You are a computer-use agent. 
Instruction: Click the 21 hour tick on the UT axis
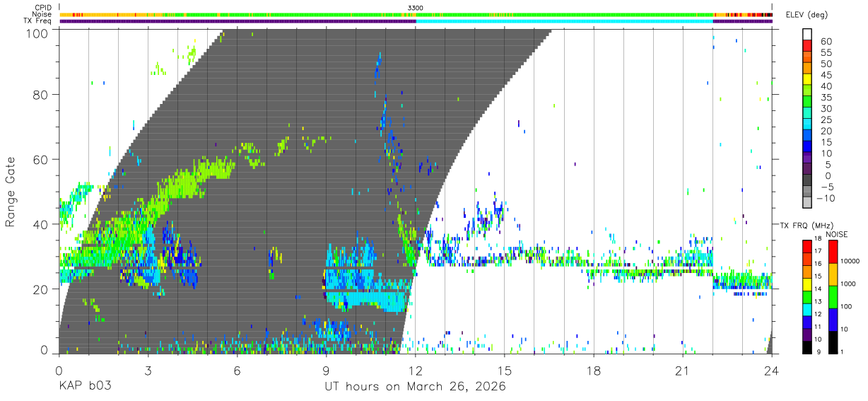pos(683,371)
